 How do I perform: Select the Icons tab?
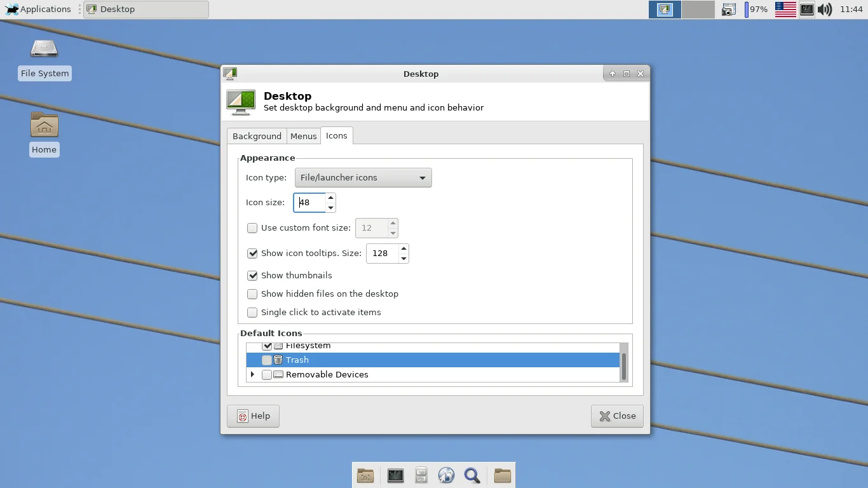point(336,136)
